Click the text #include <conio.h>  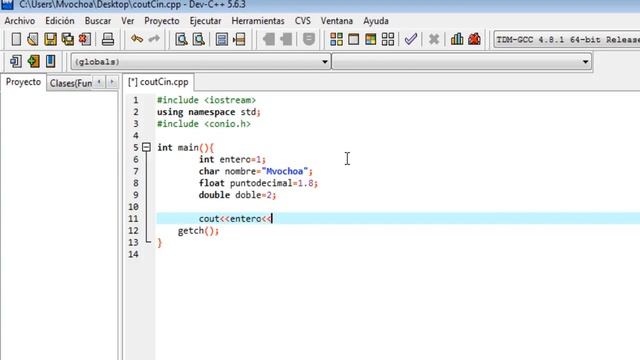click(x=204, y=124)
